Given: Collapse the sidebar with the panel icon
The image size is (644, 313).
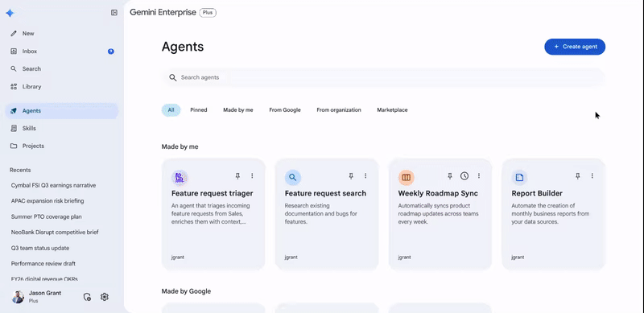Looking at the screenshot, I should coord(114,13).
